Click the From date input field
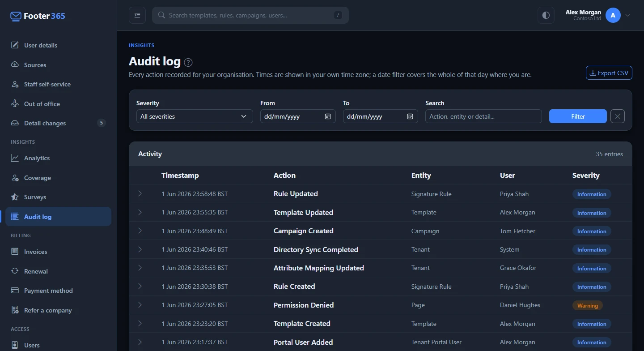The width and height of the screenshot is (644, 351). click(298, 116)
